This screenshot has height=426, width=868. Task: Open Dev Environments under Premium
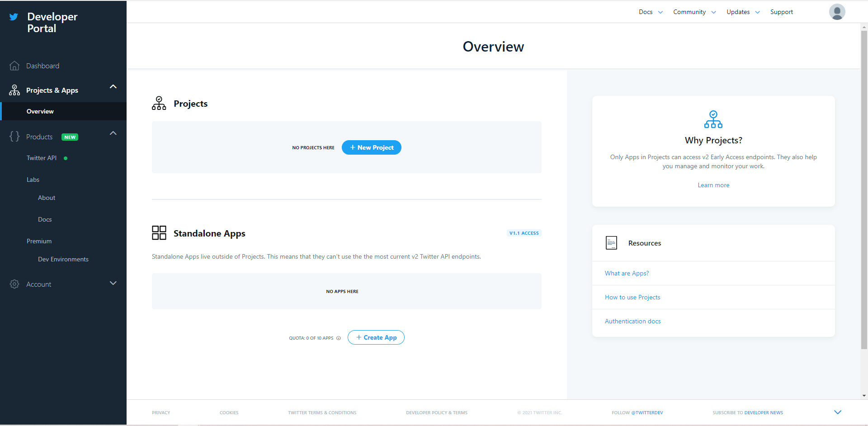pyautogui.click(x=63, y=259)
